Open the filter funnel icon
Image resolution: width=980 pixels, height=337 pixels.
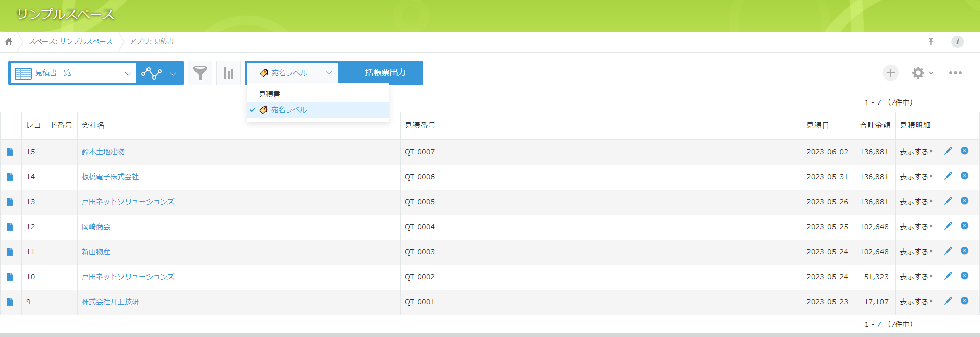(x=200, y=73)
